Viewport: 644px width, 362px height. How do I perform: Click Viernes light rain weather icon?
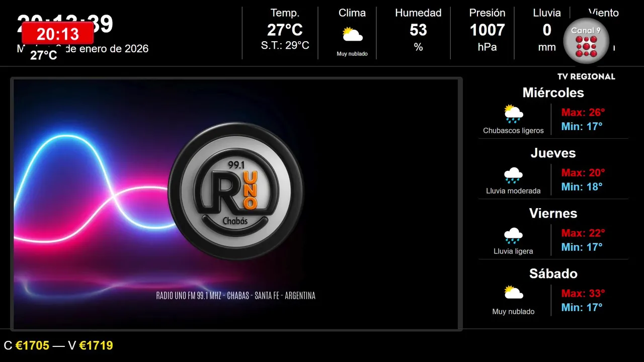click(513, 235)
